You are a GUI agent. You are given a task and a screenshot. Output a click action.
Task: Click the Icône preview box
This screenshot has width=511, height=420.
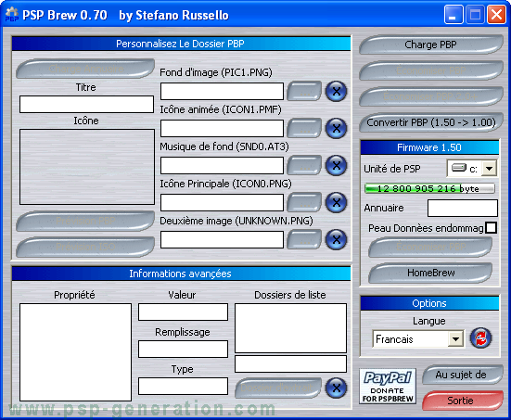click(x=87, y=167)
